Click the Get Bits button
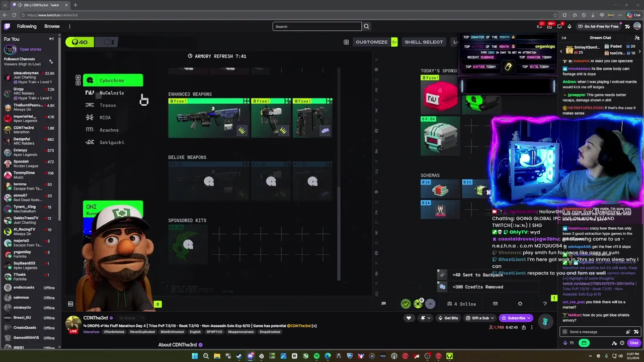Viewport: 644px width, 362px height. tap(448, 318)
